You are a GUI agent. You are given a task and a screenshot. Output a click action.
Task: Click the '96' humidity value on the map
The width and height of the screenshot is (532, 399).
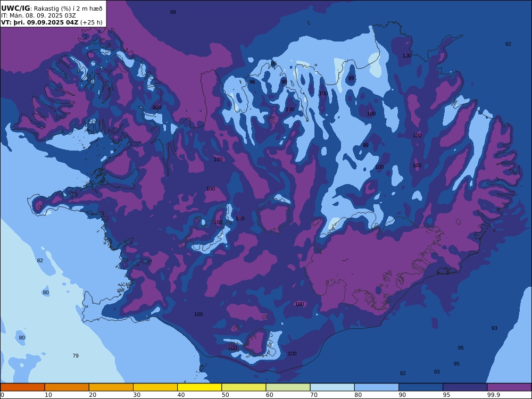pyautogui.click(x=252, y=82)
